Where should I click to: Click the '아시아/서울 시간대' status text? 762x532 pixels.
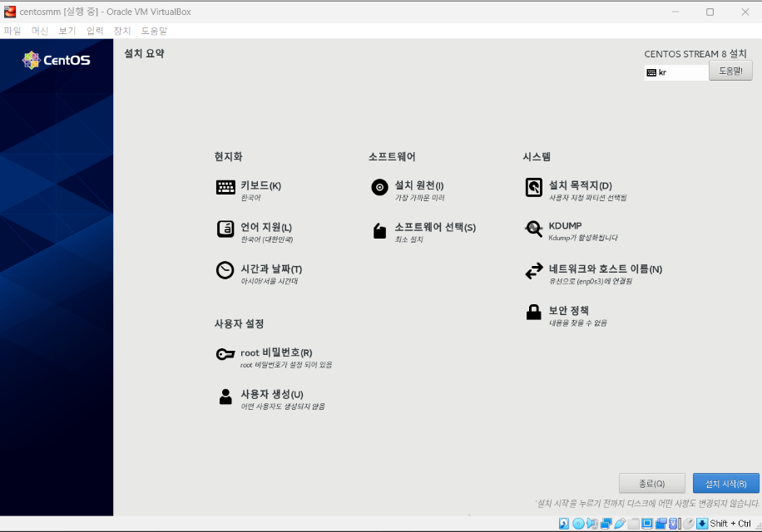coord(270,281)
